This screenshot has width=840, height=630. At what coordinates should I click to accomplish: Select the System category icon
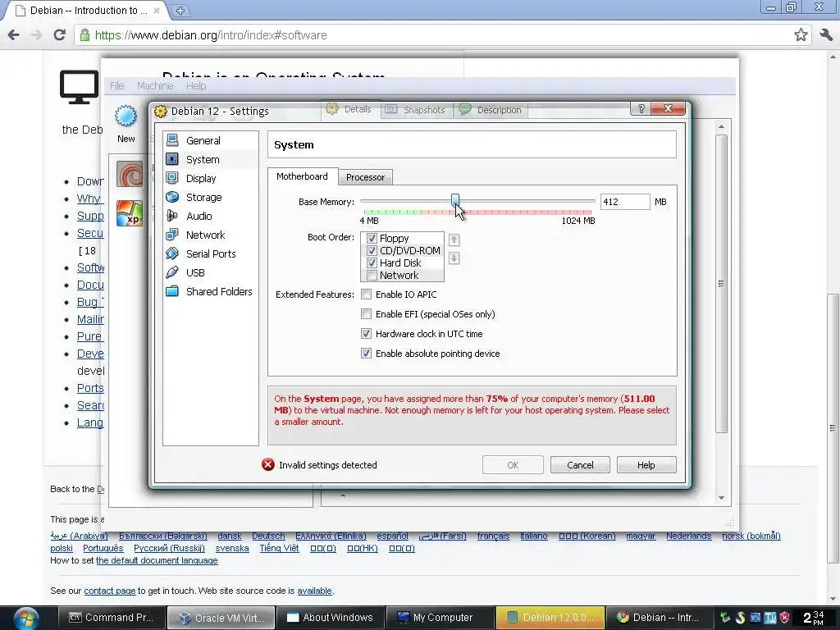(x=172, y=159)
